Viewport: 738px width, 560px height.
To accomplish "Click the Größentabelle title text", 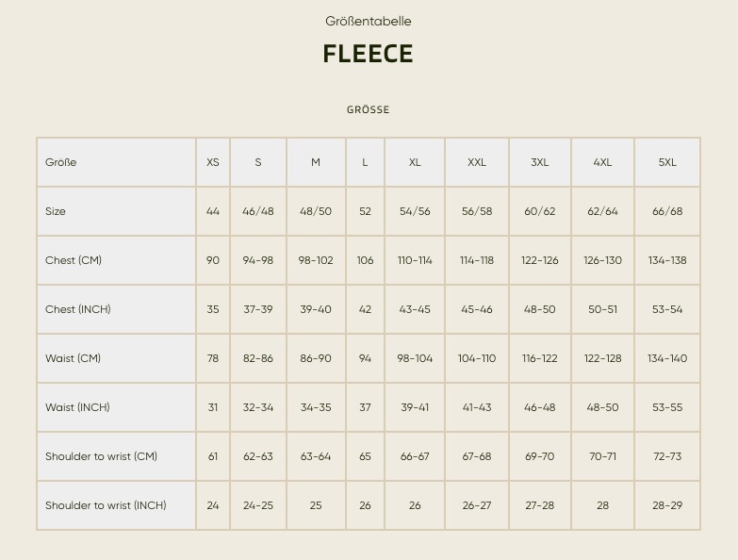I will (x=369, y=21).
